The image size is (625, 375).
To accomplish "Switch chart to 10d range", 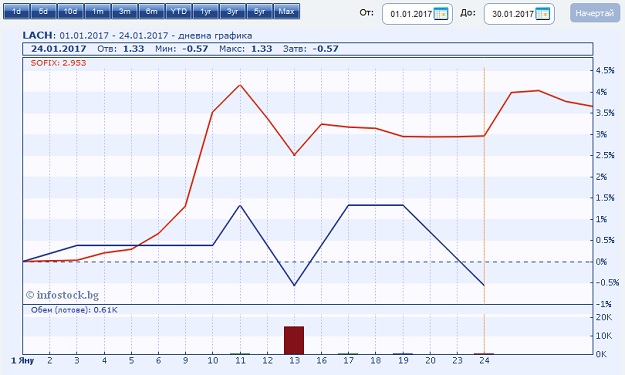I will (70, 12).
